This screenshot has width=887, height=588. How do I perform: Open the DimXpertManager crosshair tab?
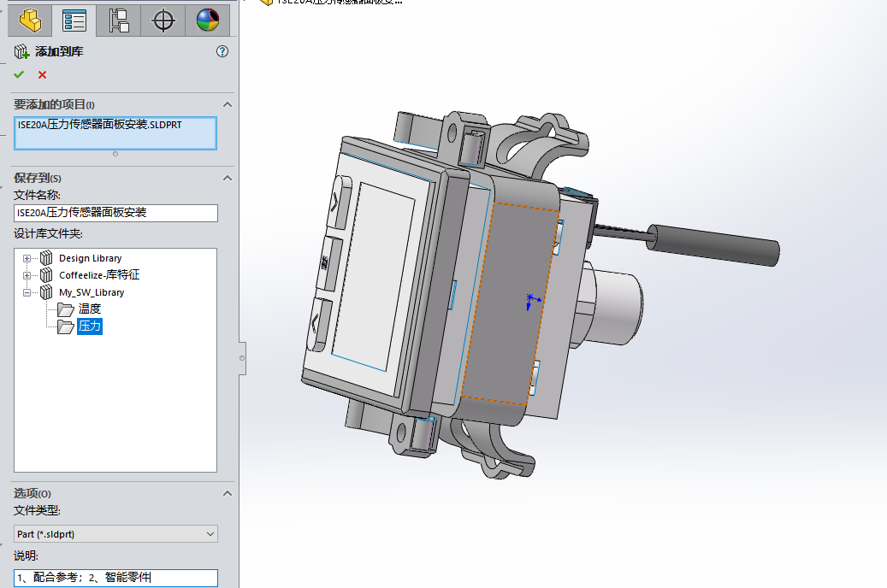(x=163, y=20)
